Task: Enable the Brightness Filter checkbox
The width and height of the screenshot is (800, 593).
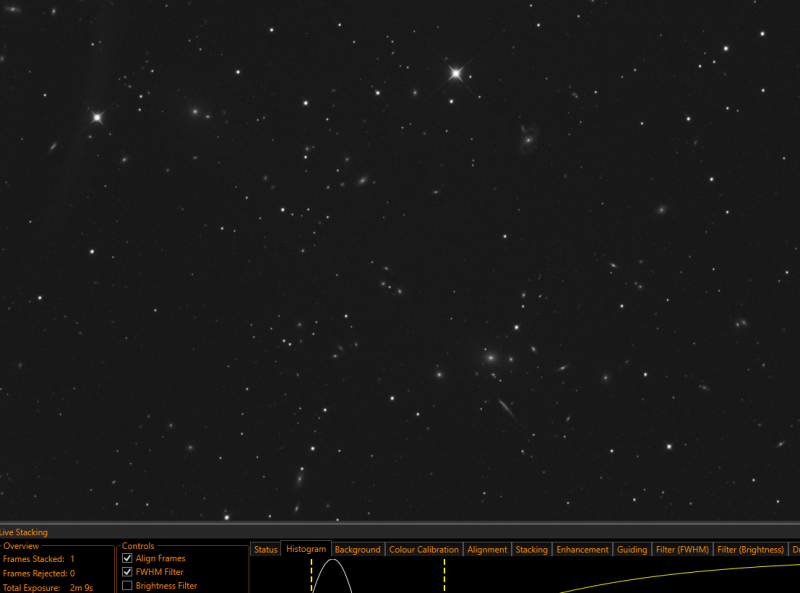Action: point(127,585)
